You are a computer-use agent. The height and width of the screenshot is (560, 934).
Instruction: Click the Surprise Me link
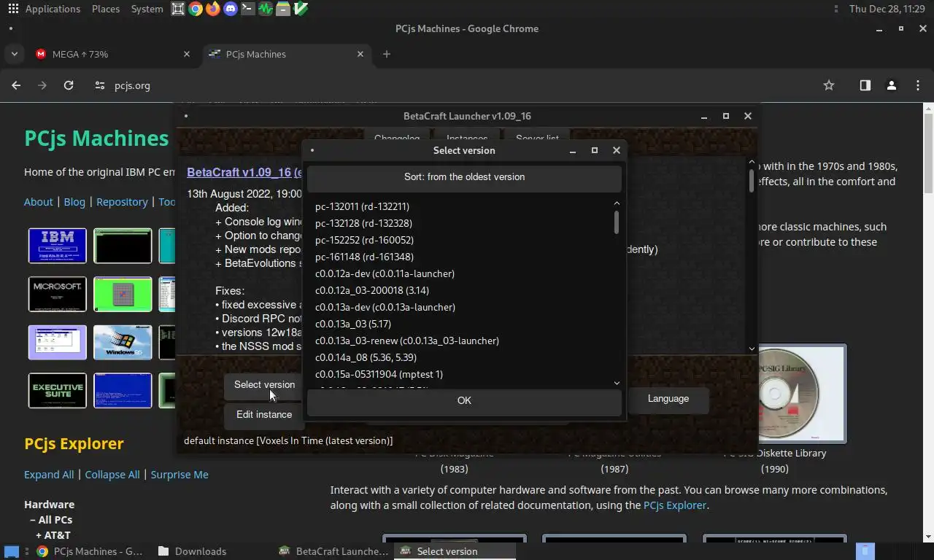(x=180, y=475)
